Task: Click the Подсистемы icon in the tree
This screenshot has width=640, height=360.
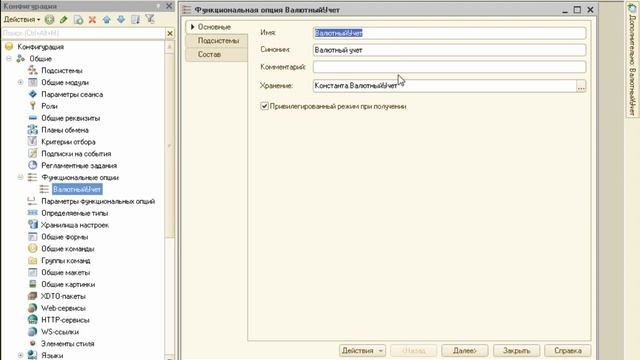Action: (33, 70)
